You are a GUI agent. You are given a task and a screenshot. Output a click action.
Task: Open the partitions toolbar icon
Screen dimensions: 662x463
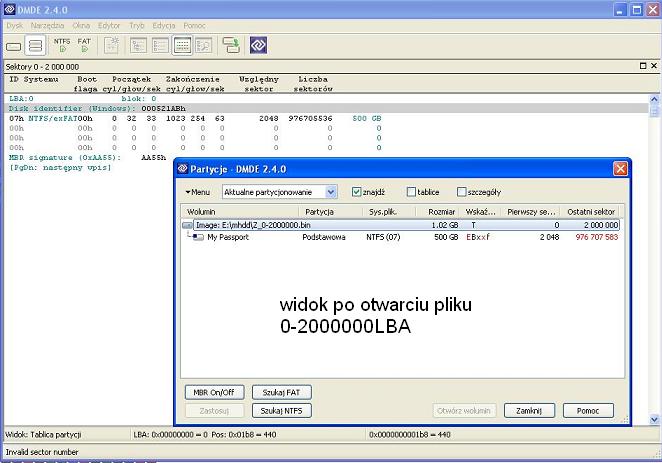tap(35, 46)
